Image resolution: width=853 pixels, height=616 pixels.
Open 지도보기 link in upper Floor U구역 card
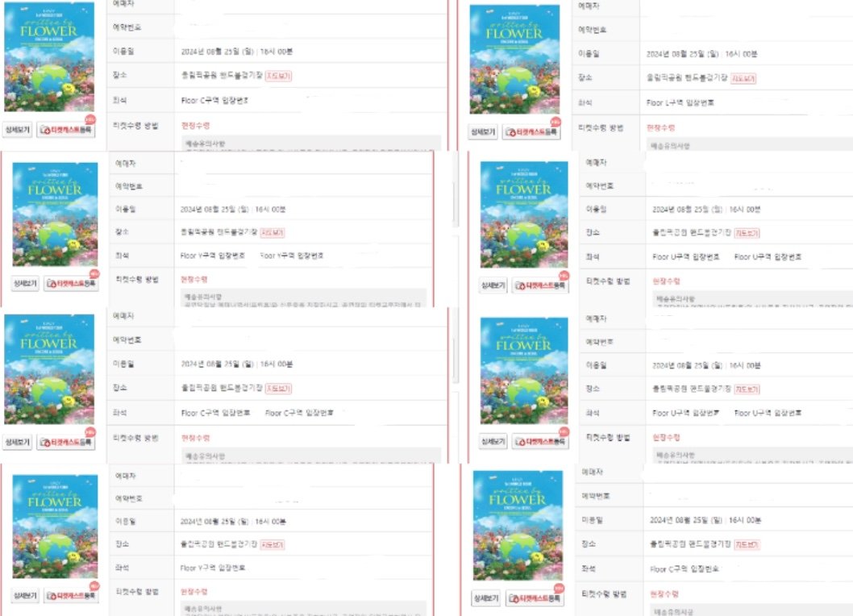[747, 233]
